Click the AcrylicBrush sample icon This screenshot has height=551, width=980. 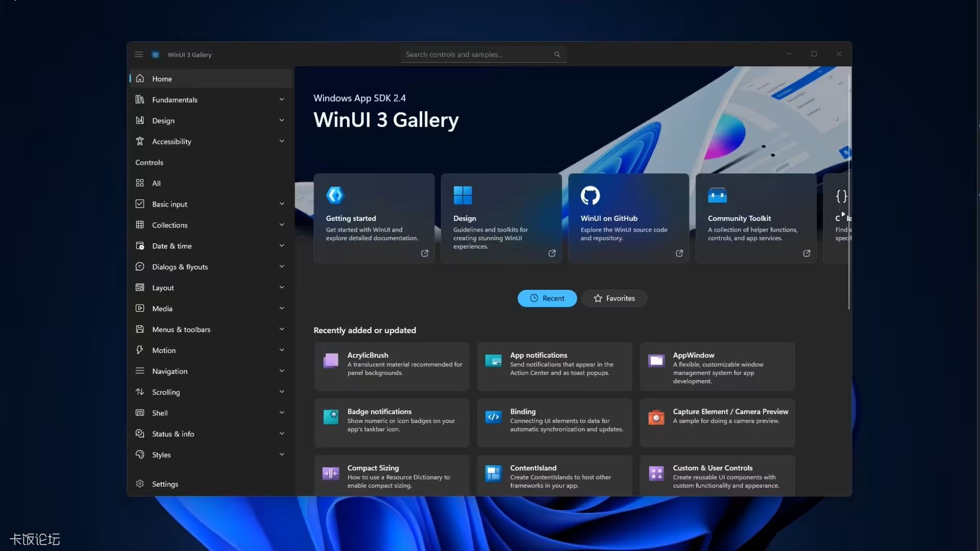331,361
